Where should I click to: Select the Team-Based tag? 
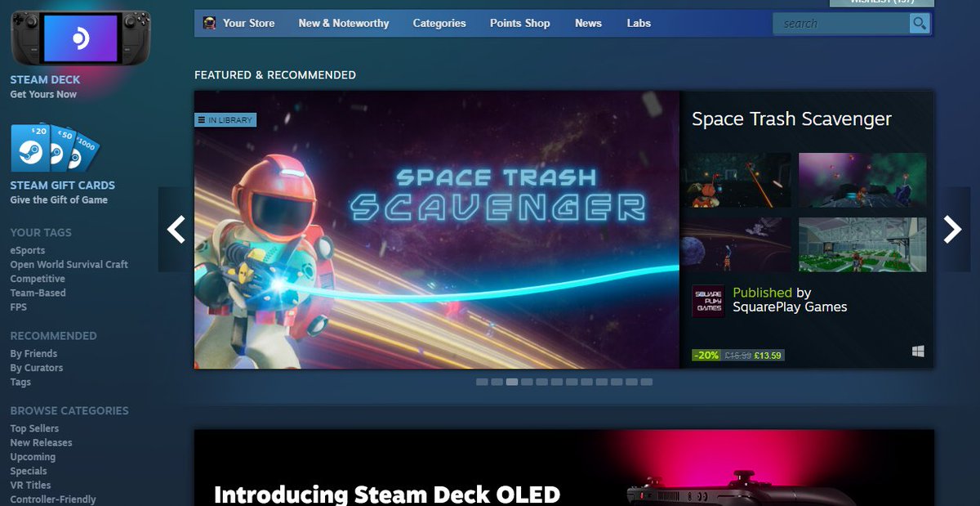38,293
